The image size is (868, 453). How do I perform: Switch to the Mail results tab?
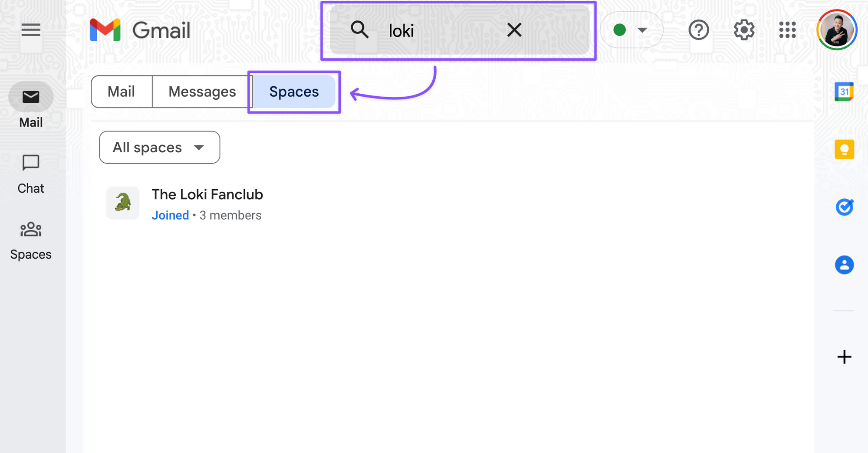coord(122,92)
